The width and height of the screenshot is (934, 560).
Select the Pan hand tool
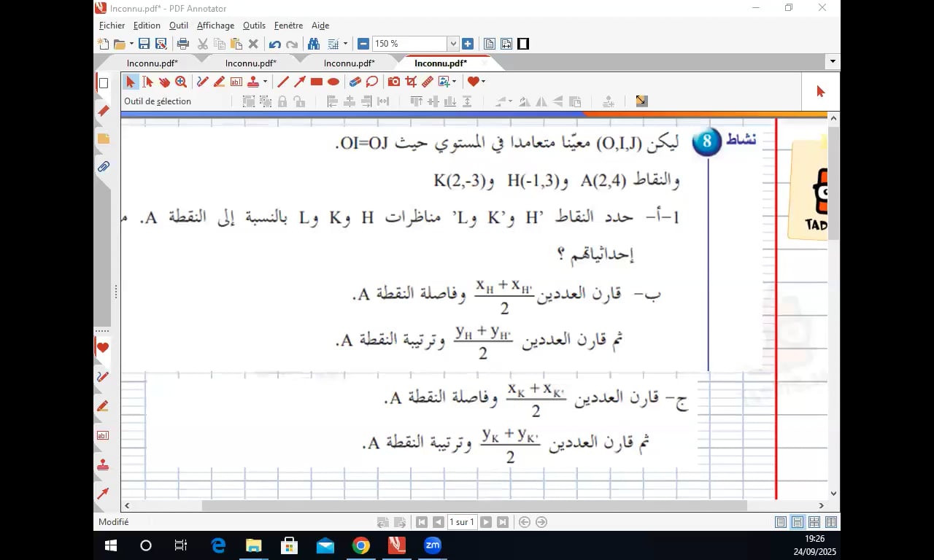[x=164, y=82]
